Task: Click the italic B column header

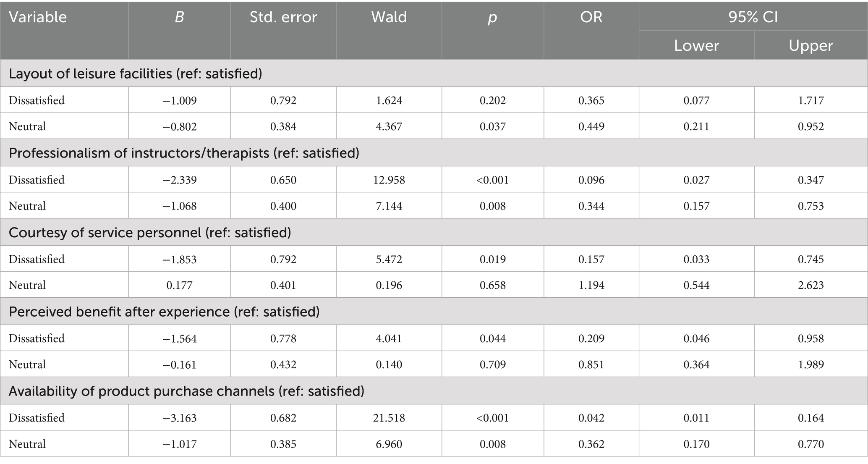Action: [179, 17]
